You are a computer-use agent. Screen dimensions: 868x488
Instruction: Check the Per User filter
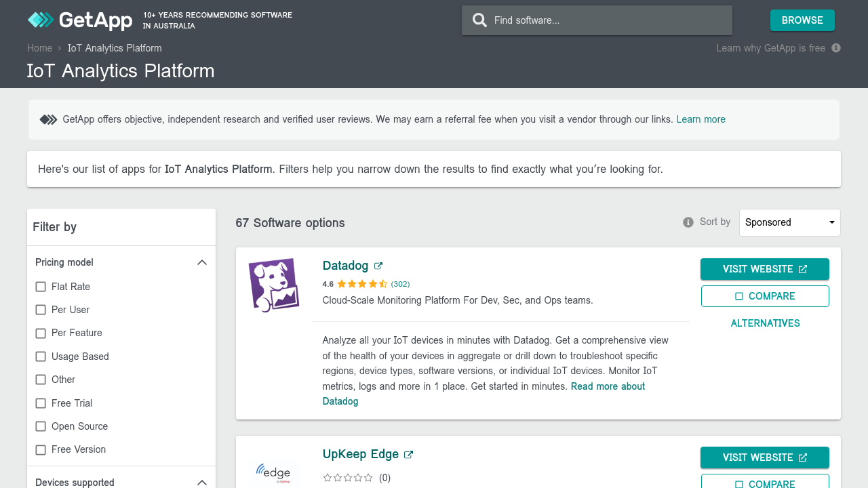pos(41,310)
